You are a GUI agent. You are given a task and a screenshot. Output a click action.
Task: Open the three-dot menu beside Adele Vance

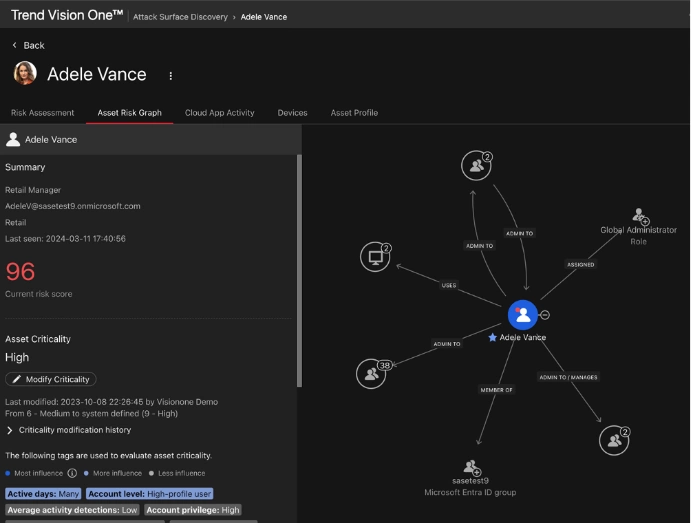[171, 76]
